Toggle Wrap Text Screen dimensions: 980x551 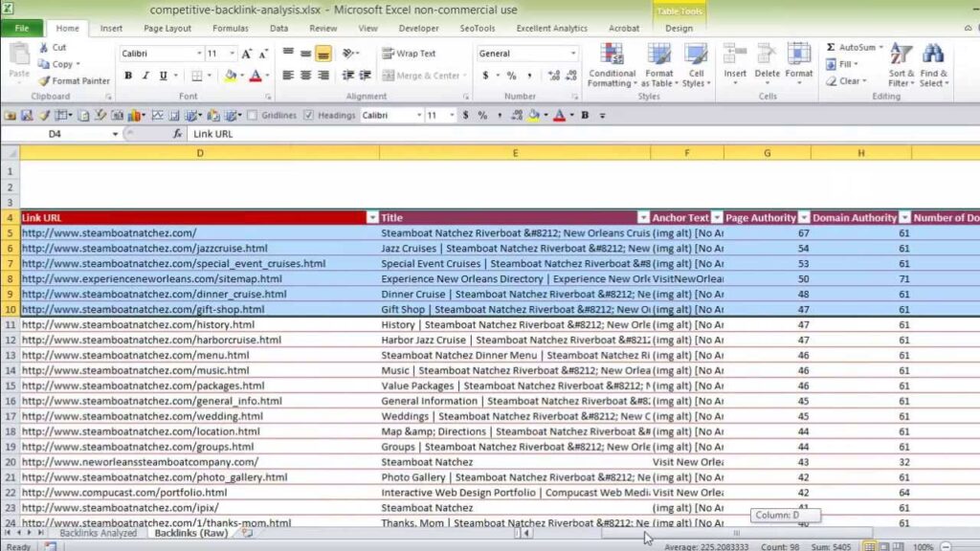(409, 54)
